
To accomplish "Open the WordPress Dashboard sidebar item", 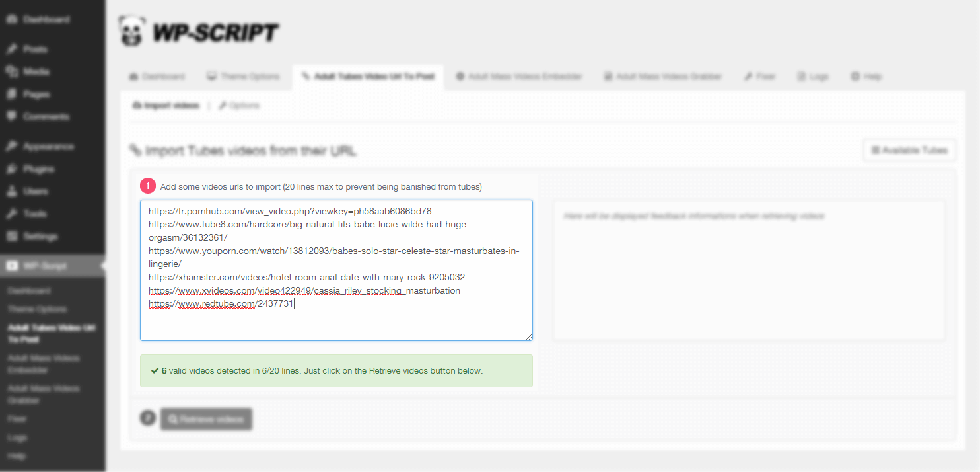I will (46, 20).
